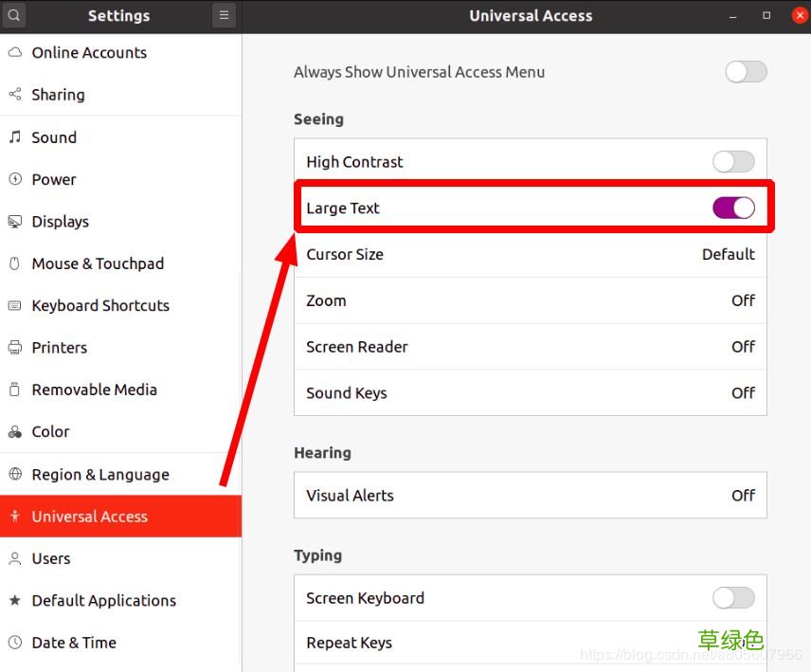This screenshot has width=811, height=672.
Task: Click the Printers icon in sidebar
Action: (x=14, y=348)
